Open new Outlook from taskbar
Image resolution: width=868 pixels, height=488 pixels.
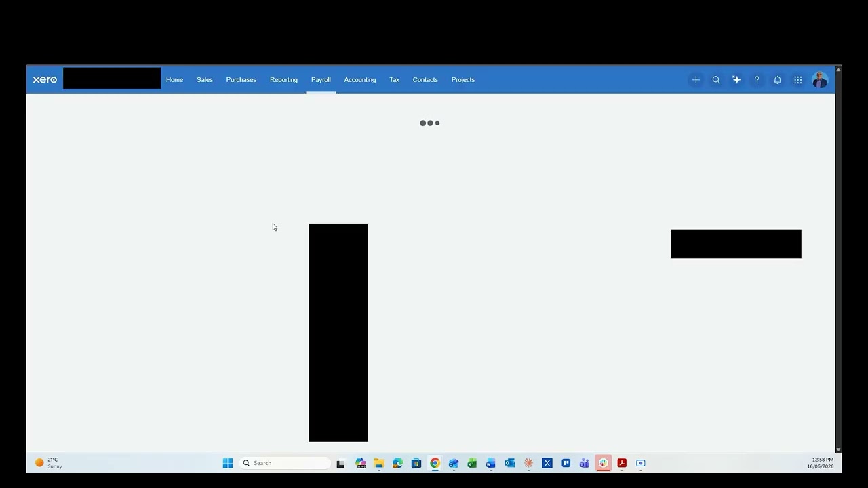[454, 463]
